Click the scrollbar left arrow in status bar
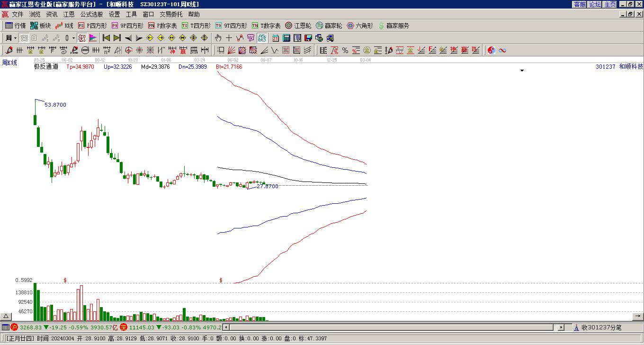Image resolution: width=644 pixels, height=345 pixels. (226, 327)
